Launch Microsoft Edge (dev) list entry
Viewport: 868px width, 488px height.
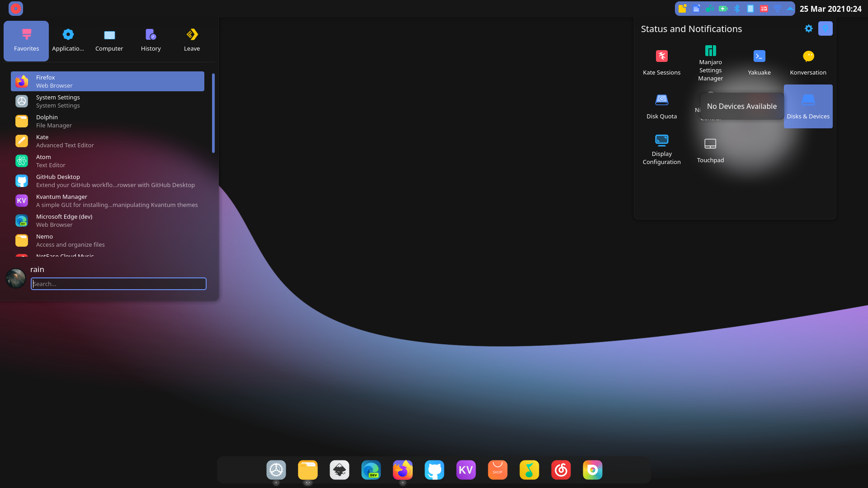tap(108, 221)
